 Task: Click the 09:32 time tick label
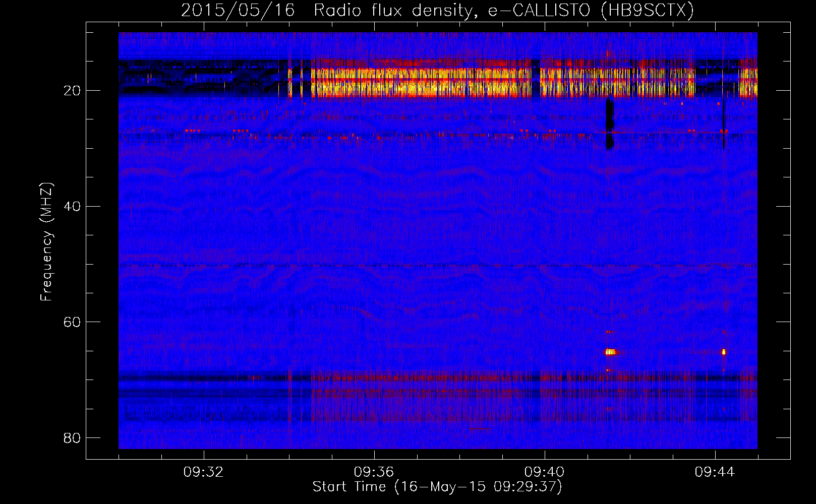[x=203, y=472]
